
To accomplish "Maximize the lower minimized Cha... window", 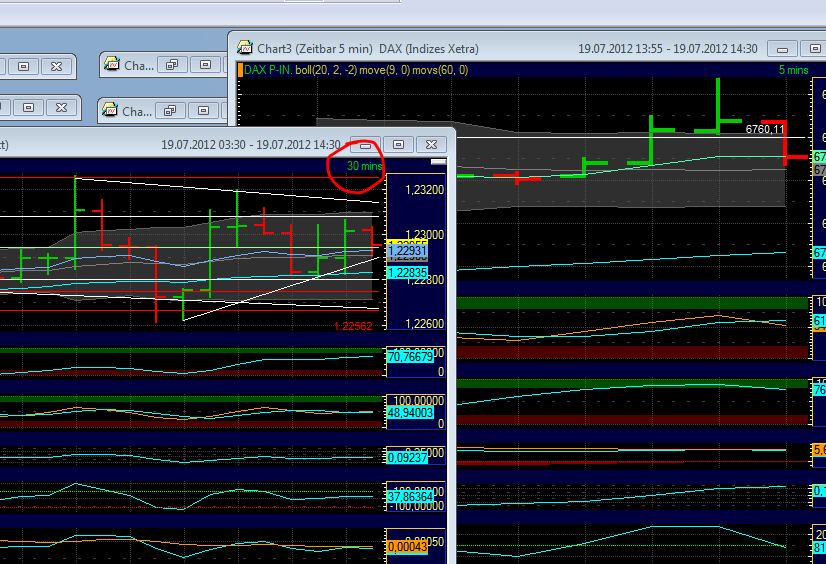I will point(203,111).
